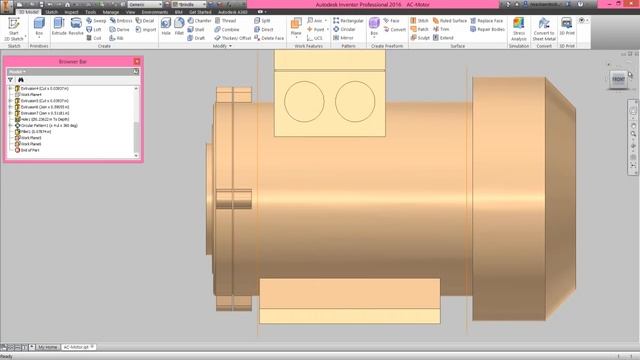The height and width of the screenshot is (360, 640).
Task: Choose the Loft tool
Action: coord(94,29)
